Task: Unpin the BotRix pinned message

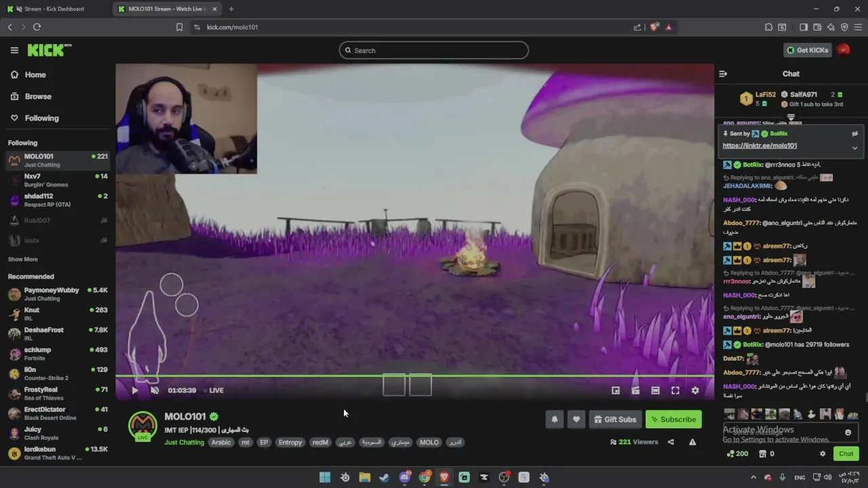Action: click(854, 134)
